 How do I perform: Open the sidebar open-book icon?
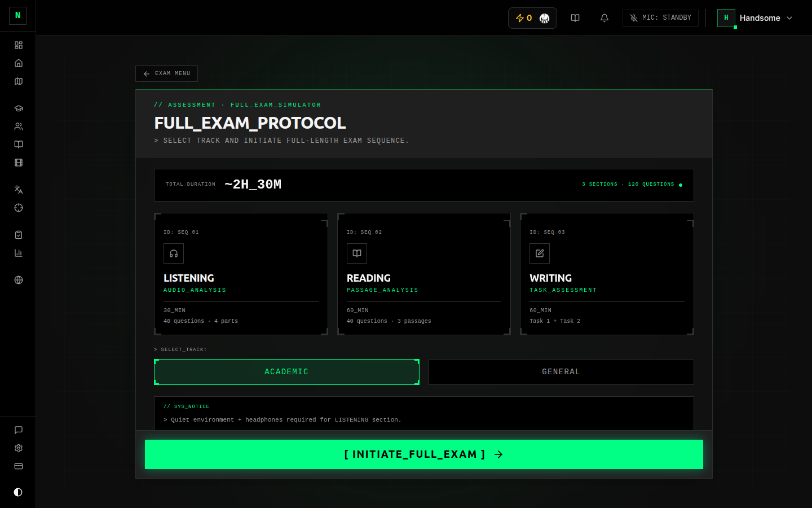pyautogui.click(x=19, y=144)
